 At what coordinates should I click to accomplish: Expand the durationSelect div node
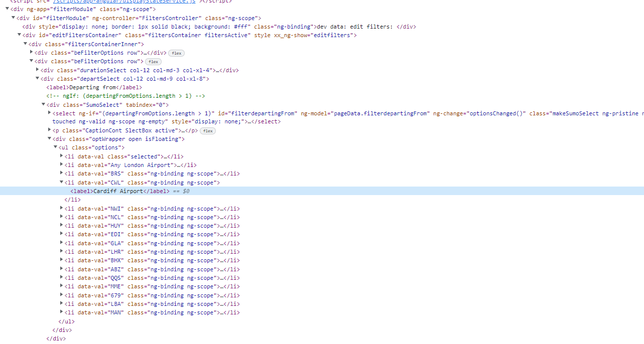[37, 70]
